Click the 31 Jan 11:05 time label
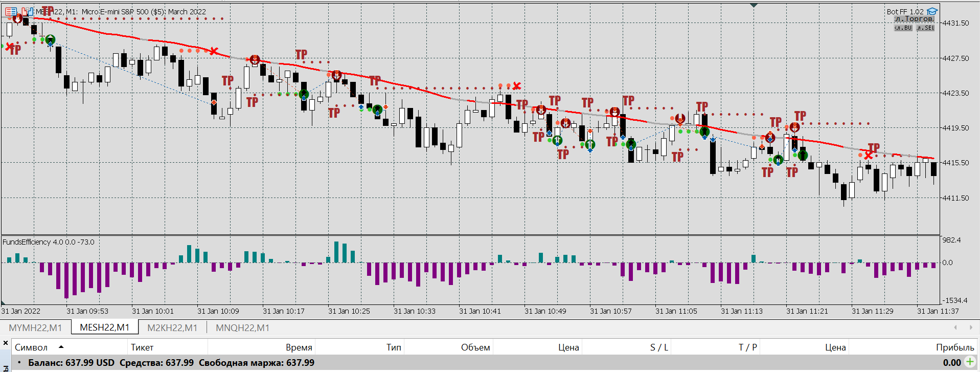Viewport: 980px width, 372px height. (676, 311)
